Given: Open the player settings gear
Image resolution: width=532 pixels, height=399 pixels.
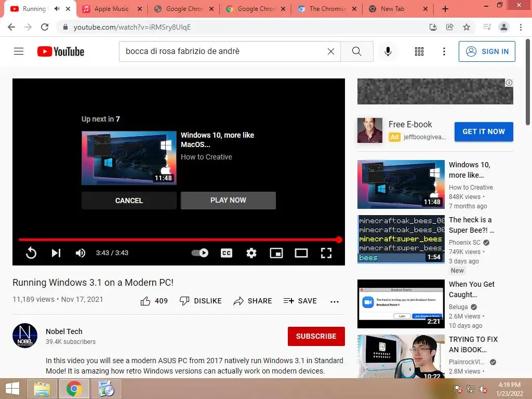Looking at the screenshot, I should pos(251,253).
